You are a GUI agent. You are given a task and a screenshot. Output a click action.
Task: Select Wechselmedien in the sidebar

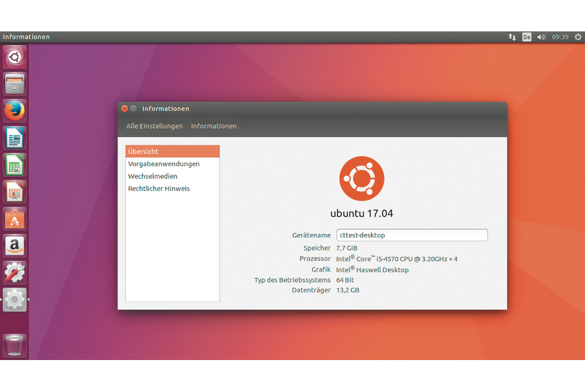point(173,176)
